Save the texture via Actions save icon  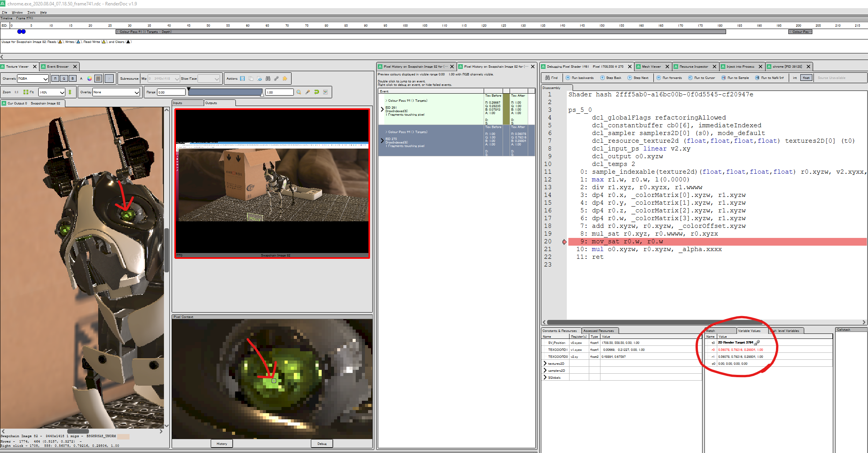pos(242,79)
